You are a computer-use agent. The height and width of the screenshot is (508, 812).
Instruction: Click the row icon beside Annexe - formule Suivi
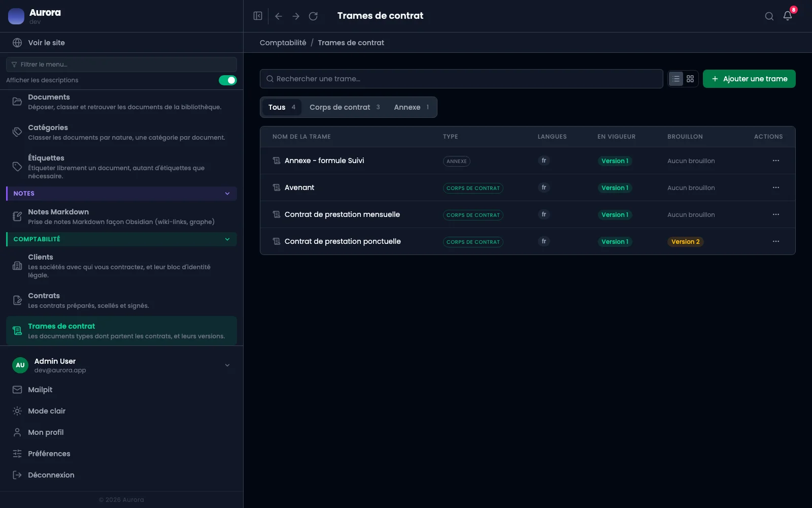click(x=277, y=161)
